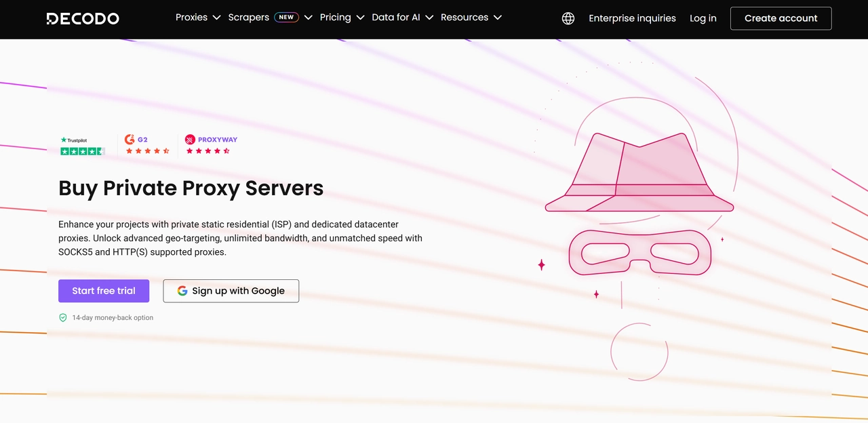Click the Decodo logo
Image resolution: width=868 pixels, height=423 pixels.
[82, 18]
